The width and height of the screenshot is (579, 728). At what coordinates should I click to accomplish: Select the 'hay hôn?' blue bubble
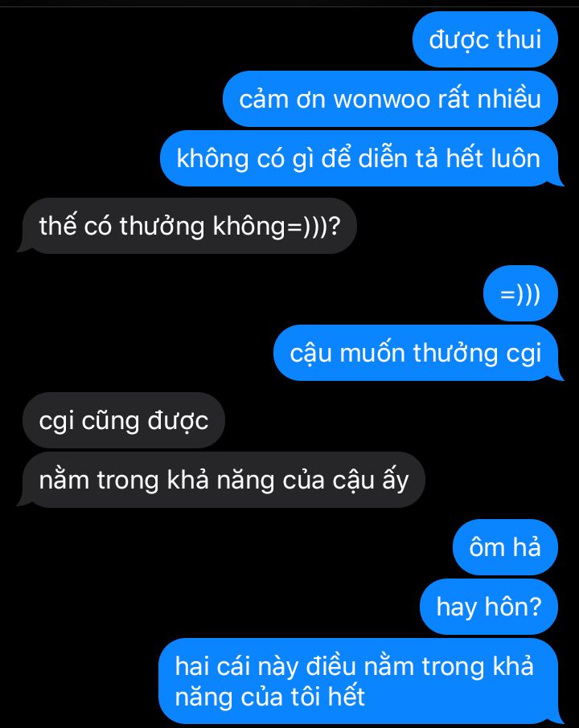[x=489, y=607]
